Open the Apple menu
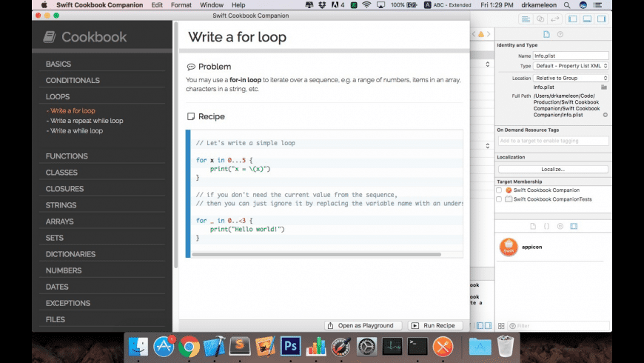This screenshot has height=363, width=644. coord(44,5)
